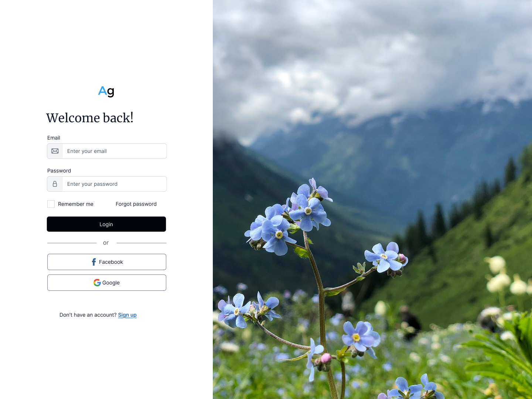532x399 pixels.
Task: Click the "Password" field label
Action: [x=59, y=171]
